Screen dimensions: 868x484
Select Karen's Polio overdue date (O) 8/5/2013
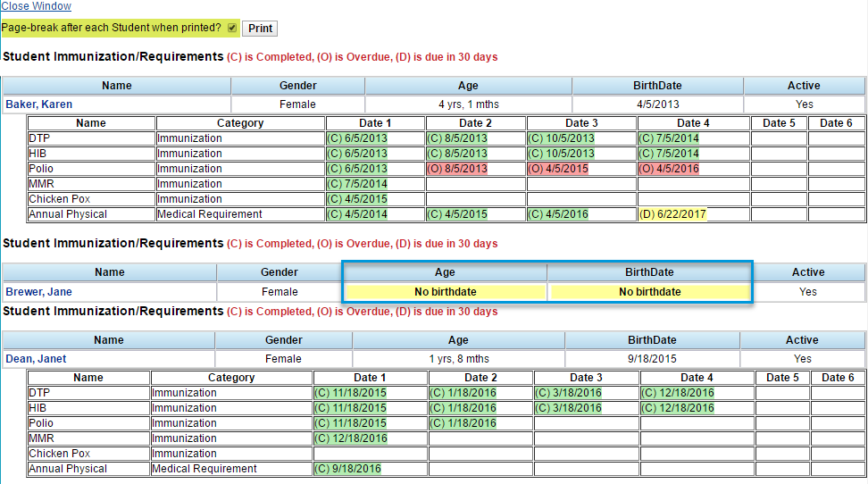pyautogui.click(x=457, y=169)
